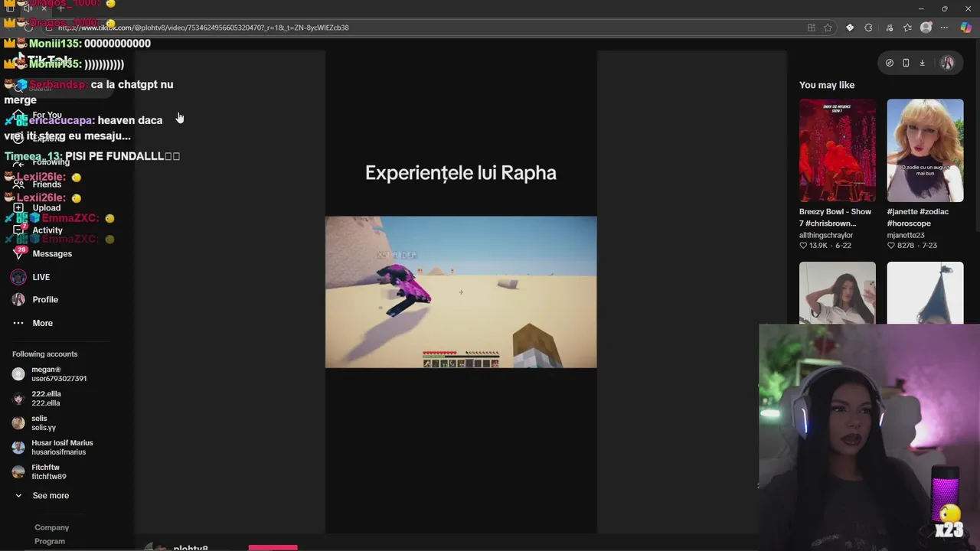
Task: Open Breezy Bowl show video thumbnail
Action: (838, 150)
